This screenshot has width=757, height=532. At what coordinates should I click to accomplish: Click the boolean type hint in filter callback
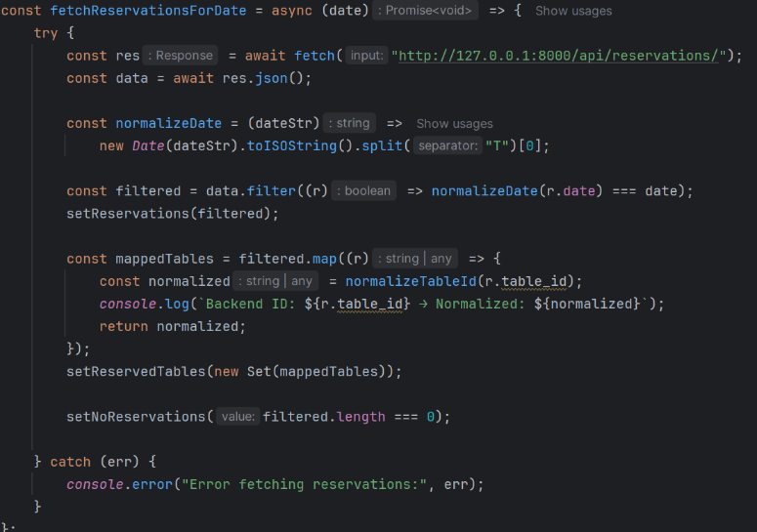[363, 191]
